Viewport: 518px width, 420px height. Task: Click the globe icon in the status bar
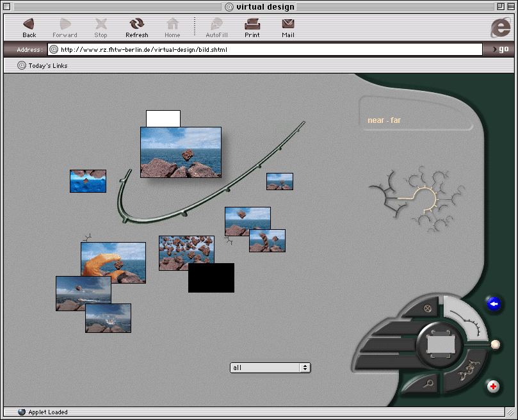coord(22,412)
